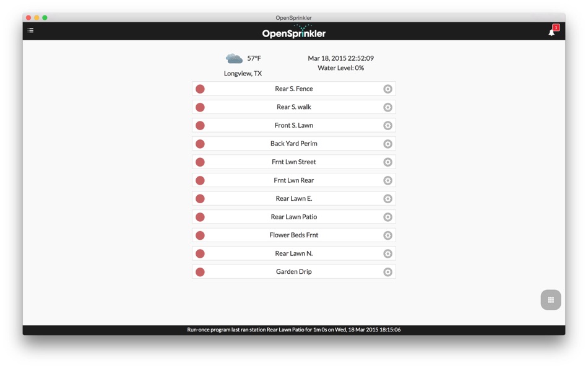Click the run-once program status footer
This screenshot has width=588, height=368.
pos(293,330)
